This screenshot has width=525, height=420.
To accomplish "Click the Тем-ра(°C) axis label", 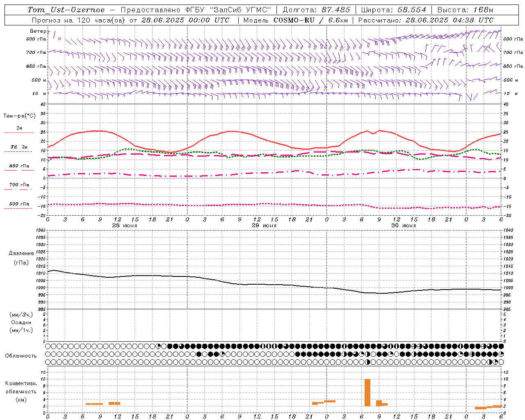I will coord(19,116).
